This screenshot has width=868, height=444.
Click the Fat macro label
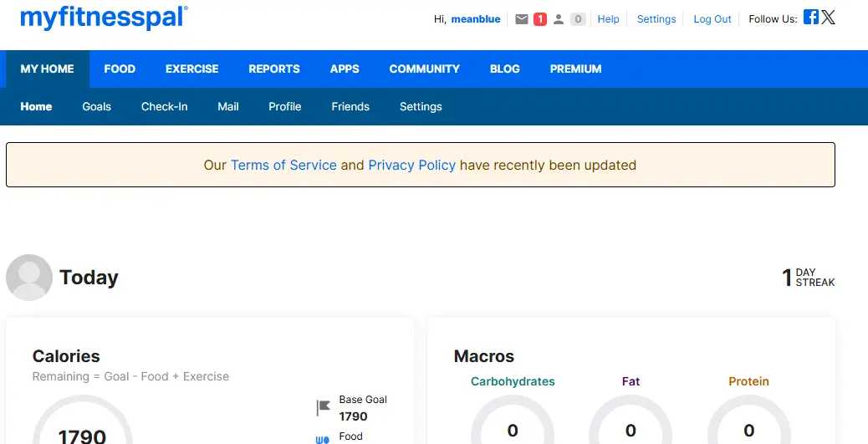pyautogui.click(x=631, y=381)
